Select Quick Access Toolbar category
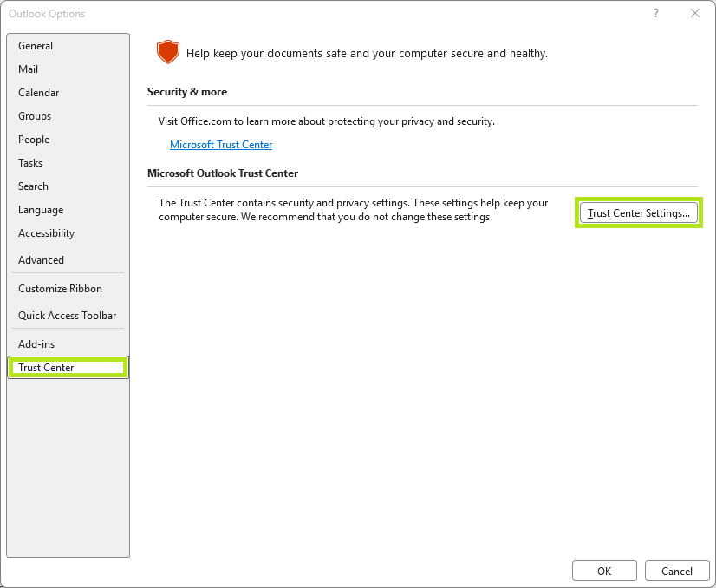This screenshot has width=716, height=588. [x=68, y=316]
